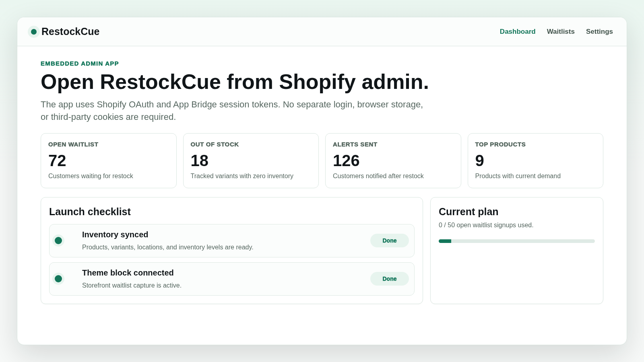The width and height of the screenshot is (644, 362).
Task: Select the RestockCue brand name
Action: [x=70, y=31]
